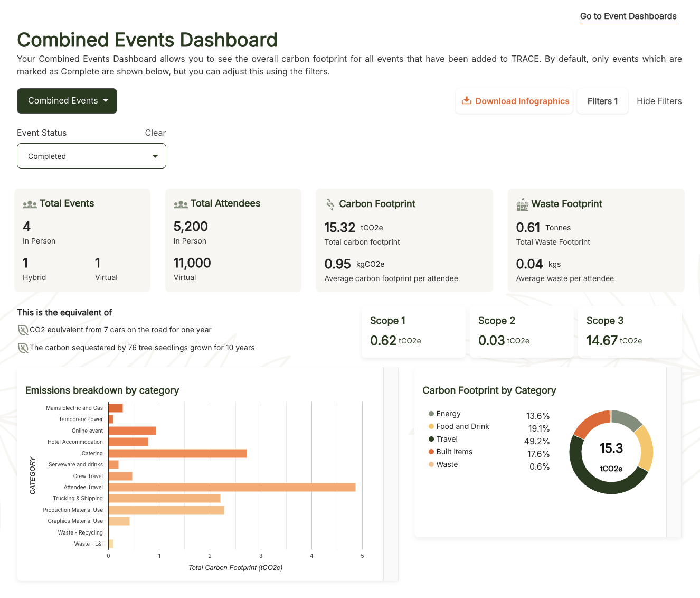The image size is (700, 598).
Task: Click the download icon beside Download Infographics
Action: click(466, 101)
